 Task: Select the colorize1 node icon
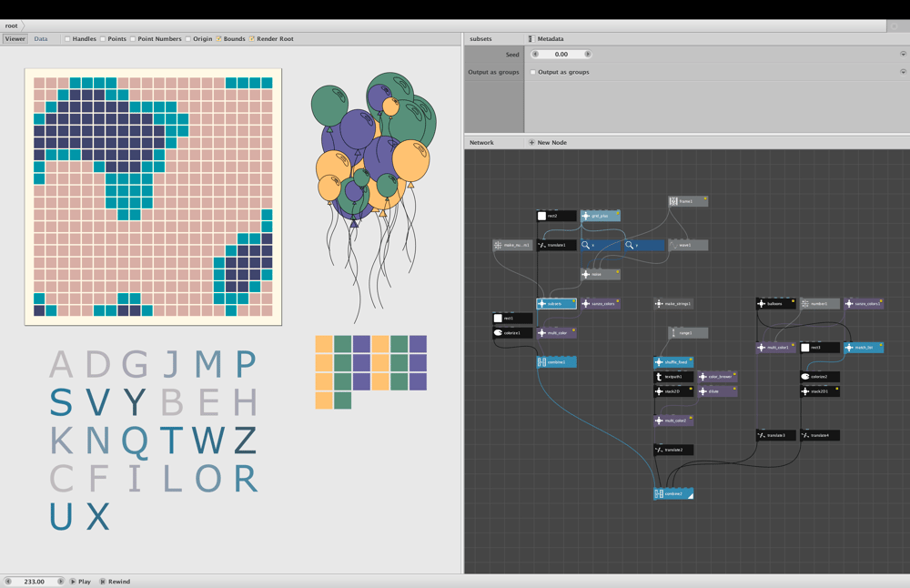click(x=498, y=332)
